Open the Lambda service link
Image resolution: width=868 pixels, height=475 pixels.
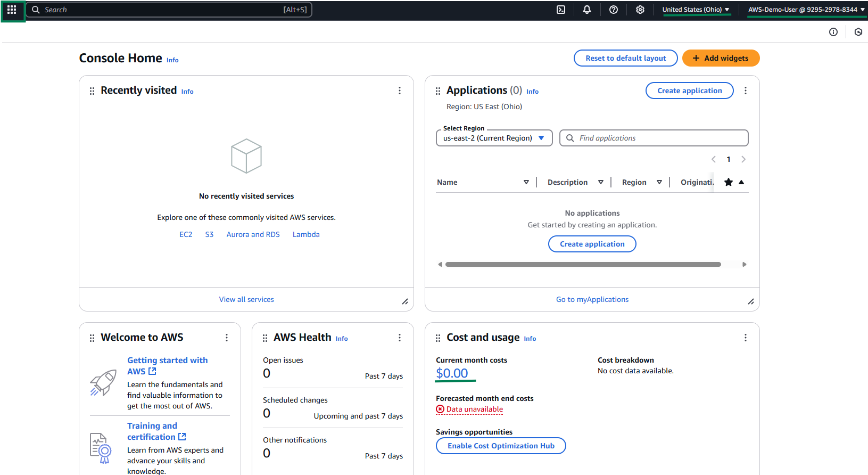pyautogui.click(x=306, y=234)
